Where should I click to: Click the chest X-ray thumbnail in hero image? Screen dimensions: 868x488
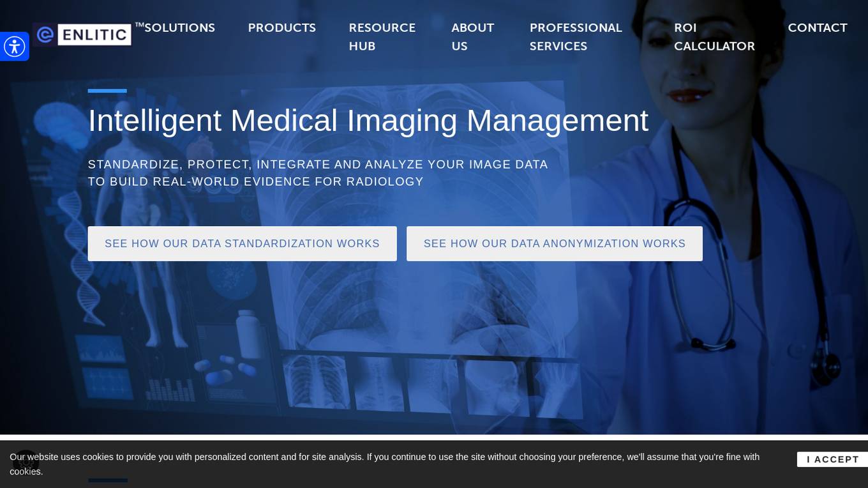coord(317,381)
